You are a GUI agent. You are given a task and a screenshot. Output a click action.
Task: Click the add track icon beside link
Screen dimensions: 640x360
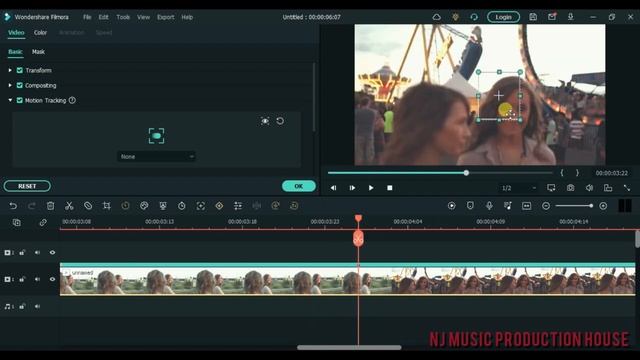pos(16,222)
